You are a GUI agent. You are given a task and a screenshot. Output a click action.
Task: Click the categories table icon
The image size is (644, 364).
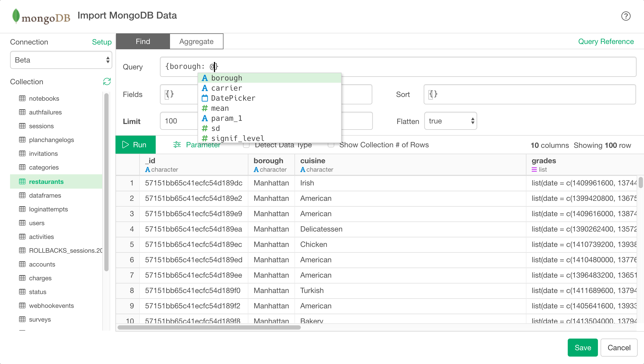[22, 167]
